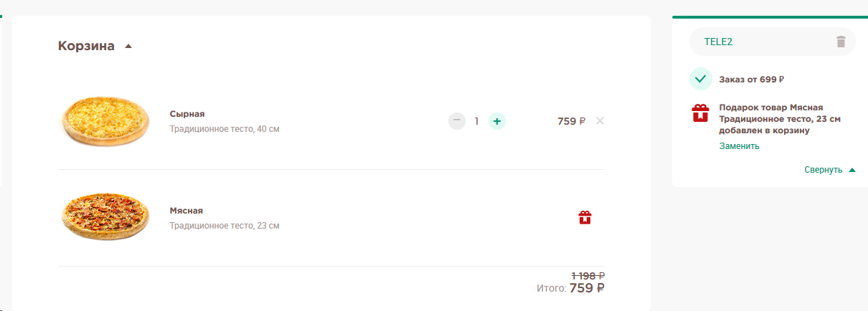This screenshot has height=311, width=868.
Task: Click the Мясная product name
Action: 187,211
